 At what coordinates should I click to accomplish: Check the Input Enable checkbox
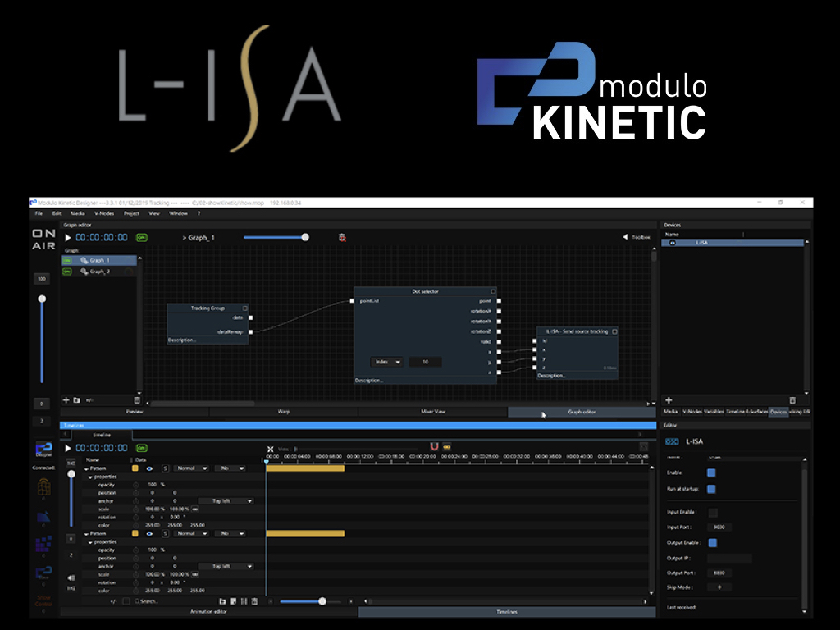[x=713, y=513]
